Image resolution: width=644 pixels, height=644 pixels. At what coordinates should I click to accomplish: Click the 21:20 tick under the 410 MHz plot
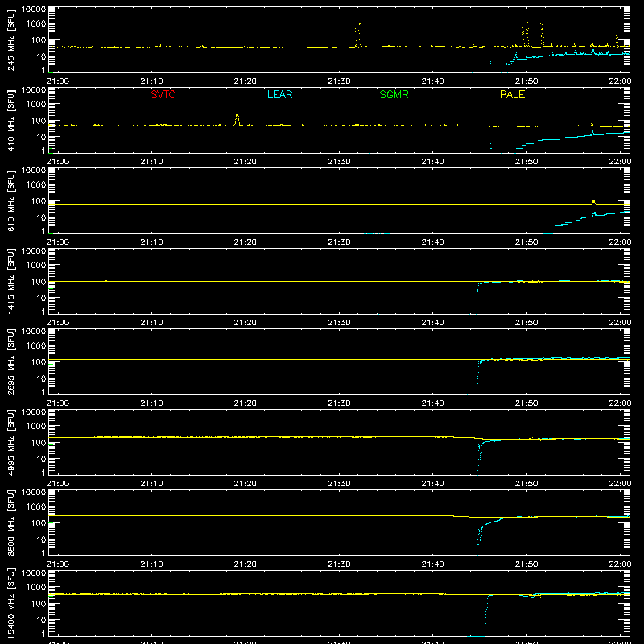(x=246, y=162)
